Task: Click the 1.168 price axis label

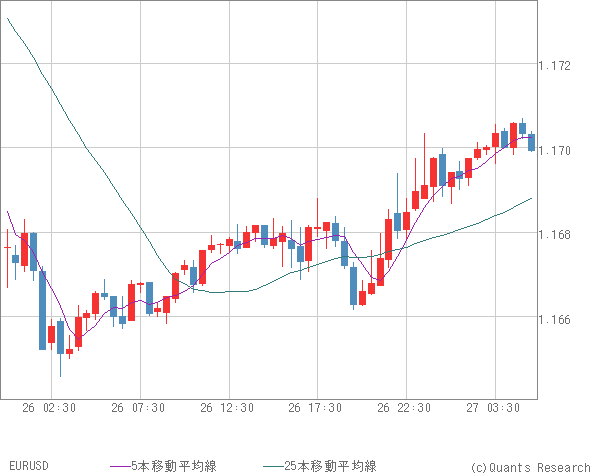Action: pyautogui.click(x=554, y=234)
